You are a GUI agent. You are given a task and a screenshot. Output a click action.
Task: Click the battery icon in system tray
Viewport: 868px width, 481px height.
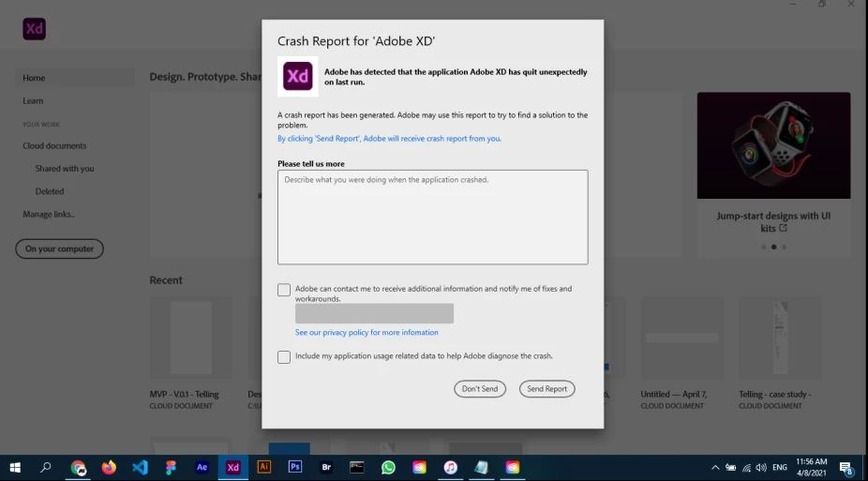click(x=731, y=468)
